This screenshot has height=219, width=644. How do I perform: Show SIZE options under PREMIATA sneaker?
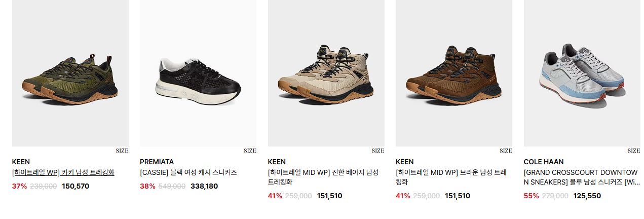click(x=250, y=151)
